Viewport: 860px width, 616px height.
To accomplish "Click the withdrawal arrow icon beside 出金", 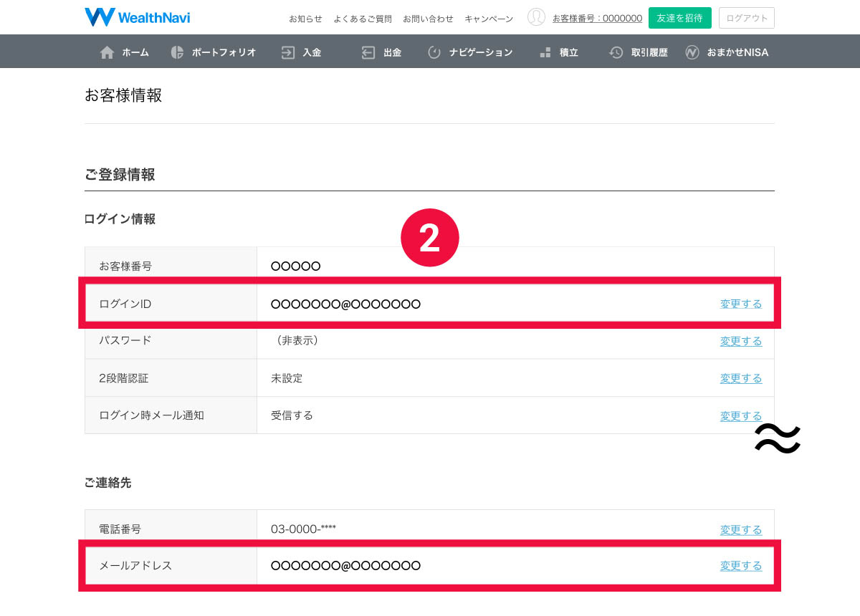I will tap(368, 52).
